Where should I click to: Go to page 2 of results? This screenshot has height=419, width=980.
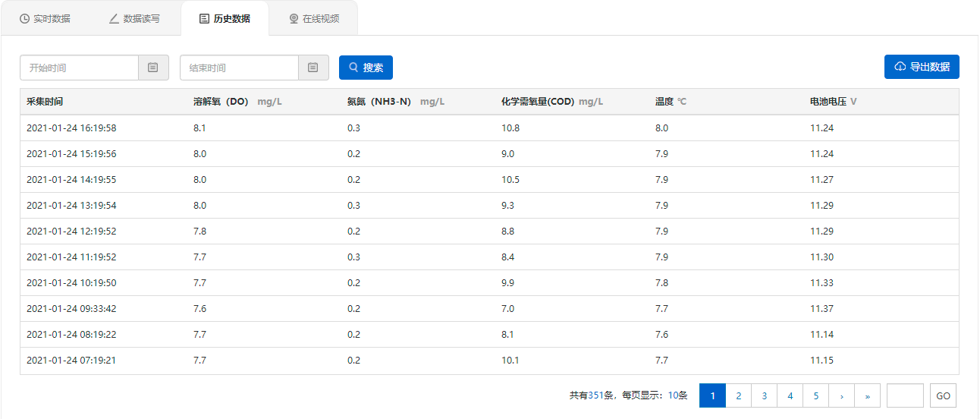click(x=739, y=395)
